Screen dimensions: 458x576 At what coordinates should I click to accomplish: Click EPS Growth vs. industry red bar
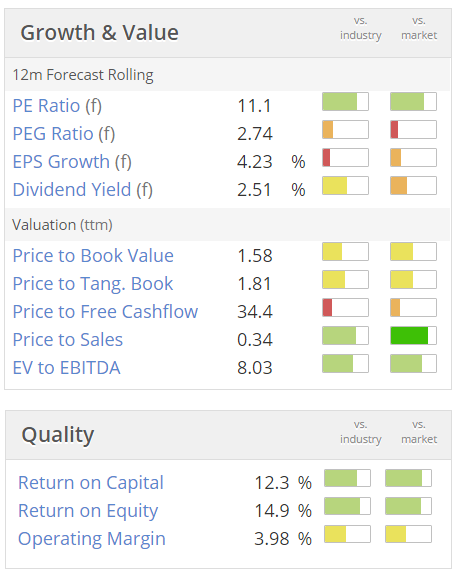pos(345,158)
